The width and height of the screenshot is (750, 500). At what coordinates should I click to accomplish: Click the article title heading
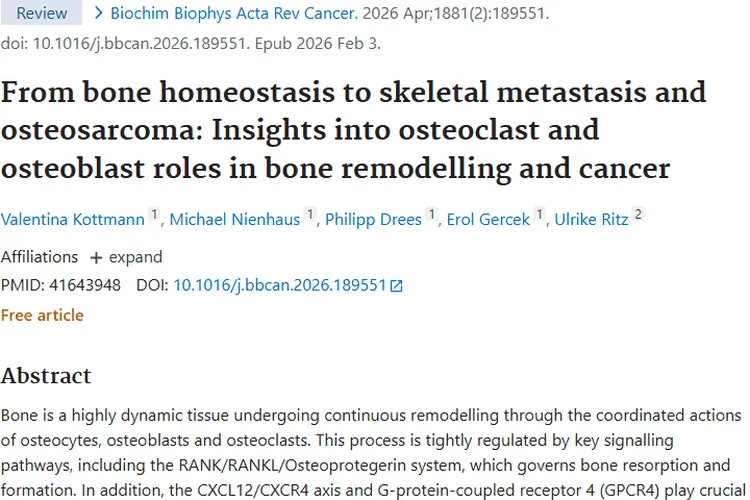pos(353,130)
